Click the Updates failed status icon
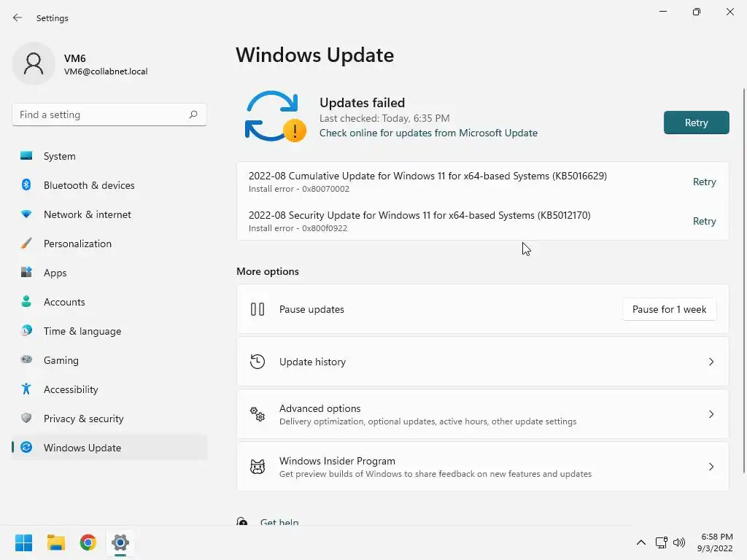This screenshot has height=560, width=747. point(275,116)
